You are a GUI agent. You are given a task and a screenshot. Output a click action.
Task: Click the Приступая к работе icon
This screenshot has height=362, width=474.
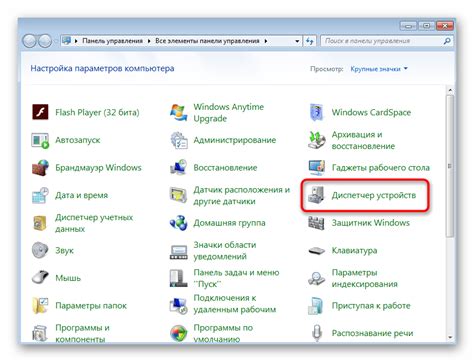(316, 305)
